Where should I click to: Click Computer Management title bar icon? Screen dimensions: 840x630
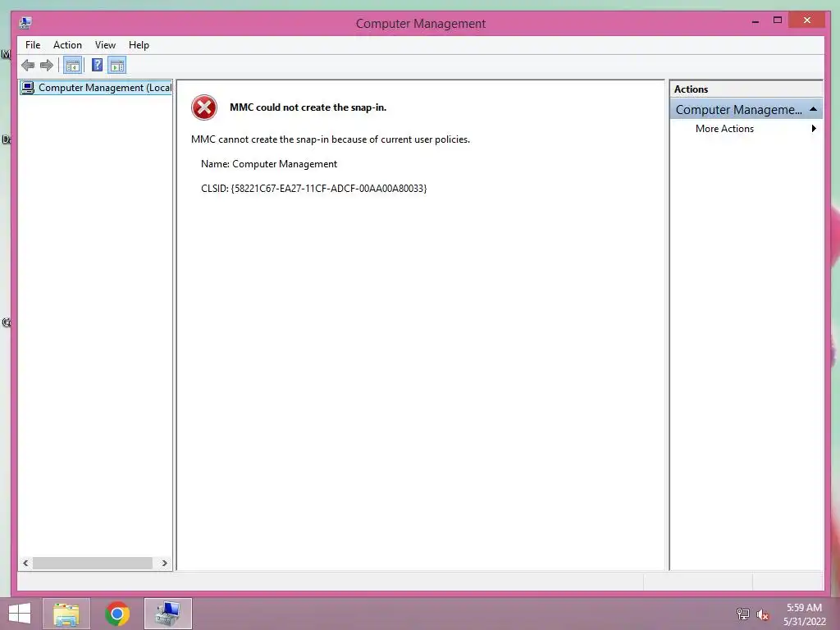(25, 23)
